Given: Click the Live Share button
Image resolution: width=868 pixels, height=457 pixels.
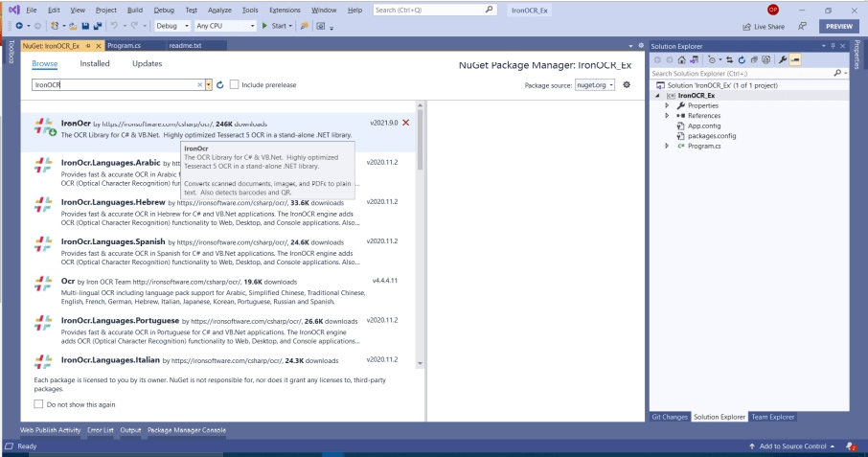Looking at the screenshot, I should 764,27.
